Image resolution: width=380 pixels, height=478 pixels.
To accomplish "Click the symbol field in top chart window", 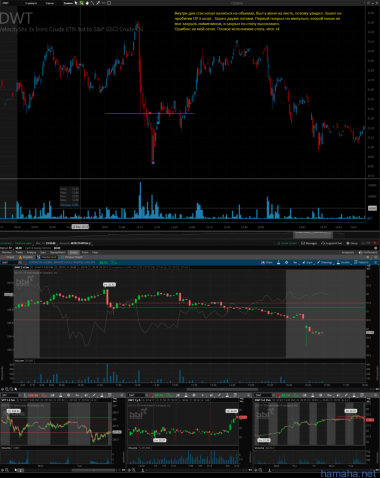I will click(x=11, y=3).
